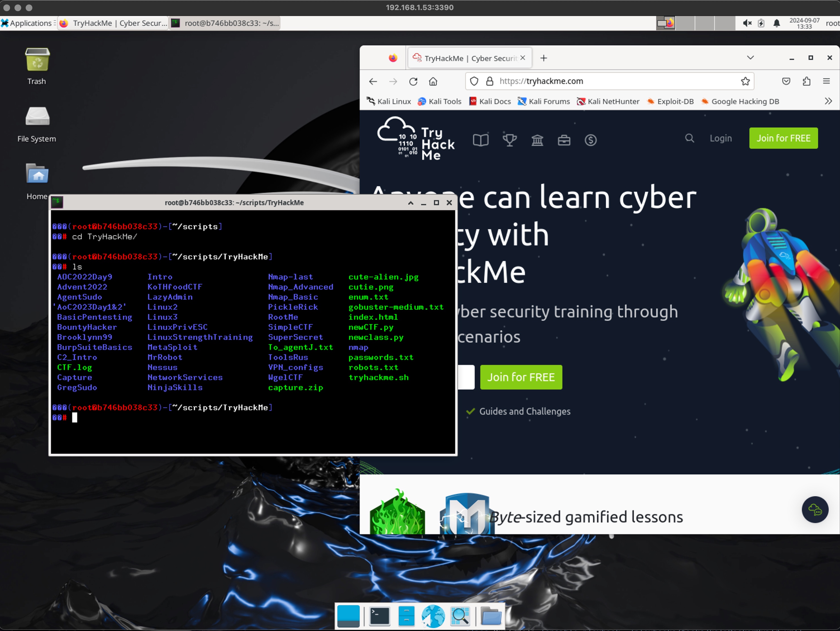Screen dimensions: 840x631
Task: Show desktop from the dock
Action: coord(348,616)
